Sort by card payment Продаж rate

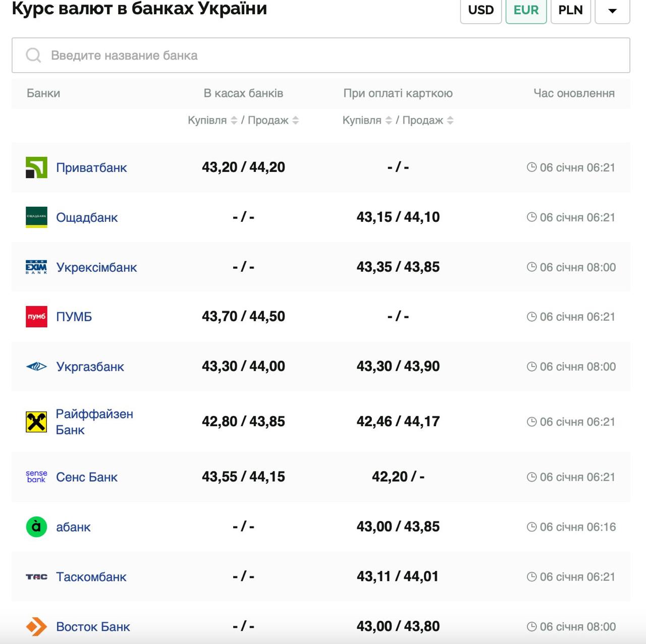click(x=450, y=121)
